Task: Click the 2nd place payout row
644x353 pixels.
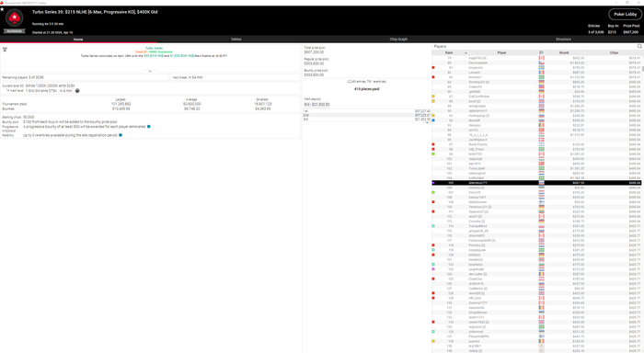Action: click(x=367, y=115)
